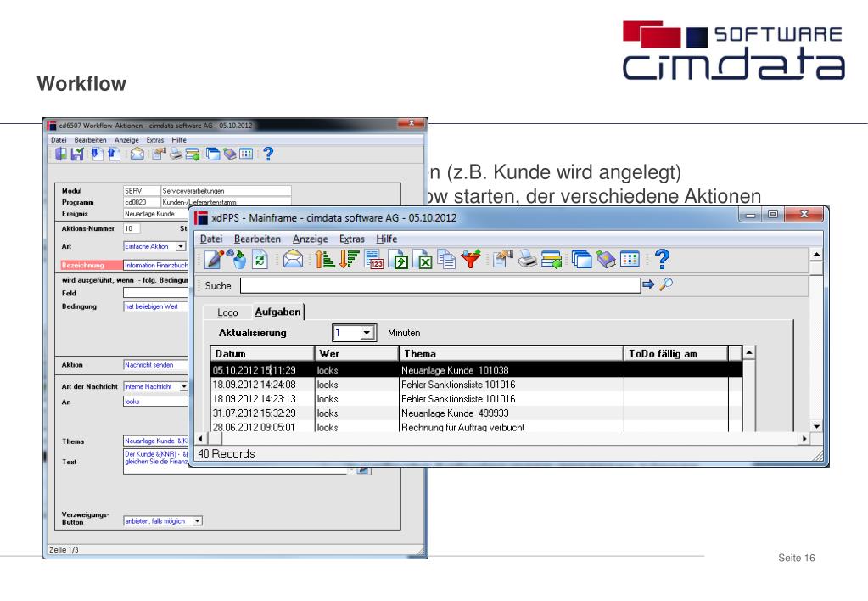The image size is (868, 601).
Task: Click the save disk icon in Workflow-Aktionen toolbar
Action: pyautogui.click(x=77, y=154)
